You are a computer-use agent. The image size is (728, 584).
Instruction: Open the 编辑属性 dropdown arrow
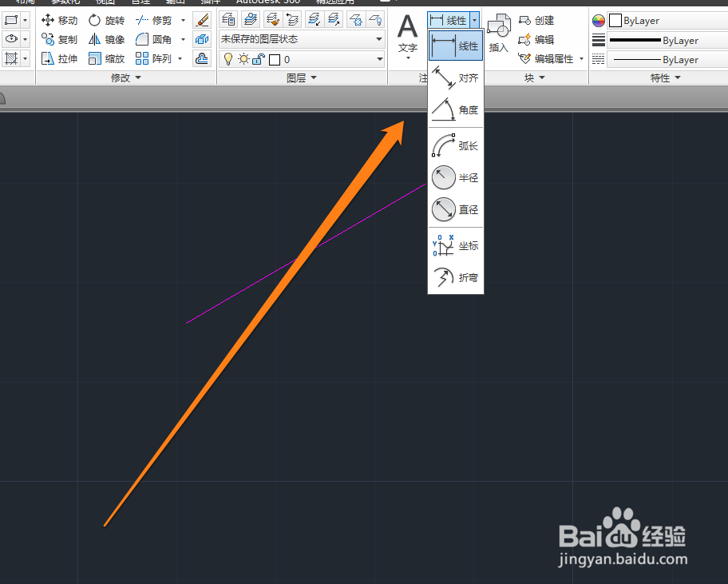click(x=581, y=58)
